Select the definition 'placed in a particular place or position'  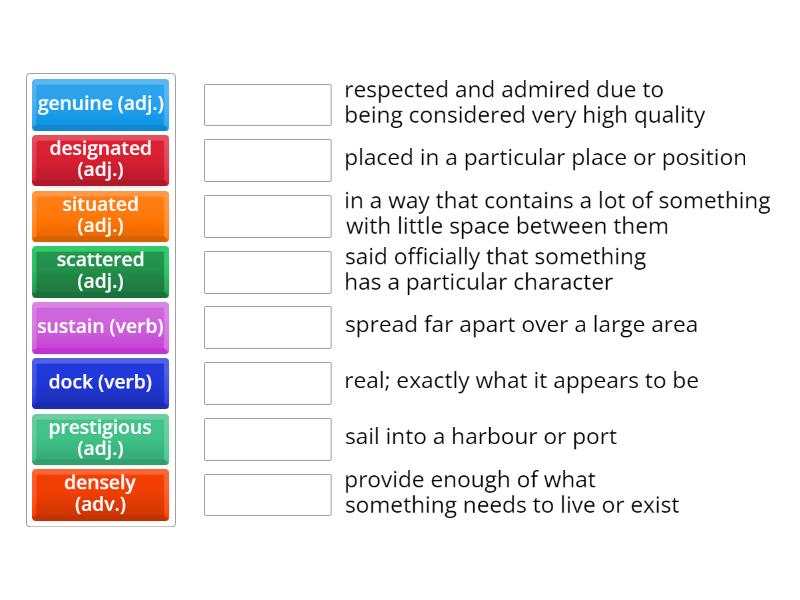pos(545,158)
